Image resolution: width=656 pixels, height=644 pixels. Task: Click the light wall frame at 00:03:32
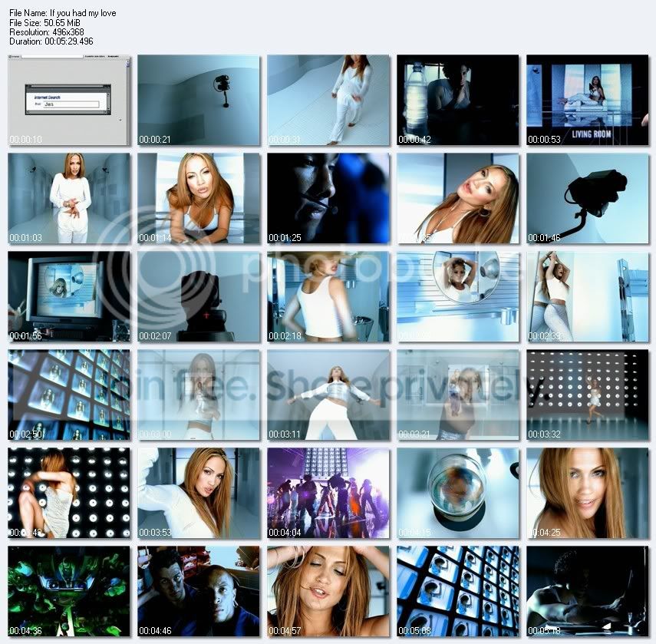(x=588, y=395)
